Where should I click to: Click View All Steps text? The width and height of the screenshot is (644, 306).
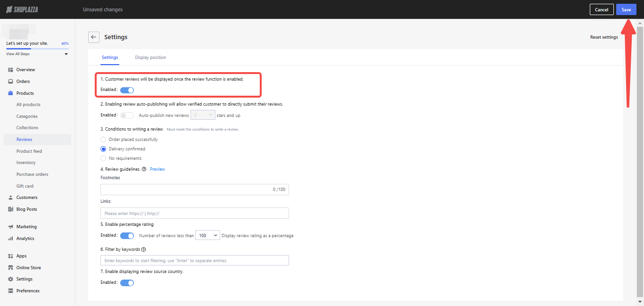click(x=18, y=54)
